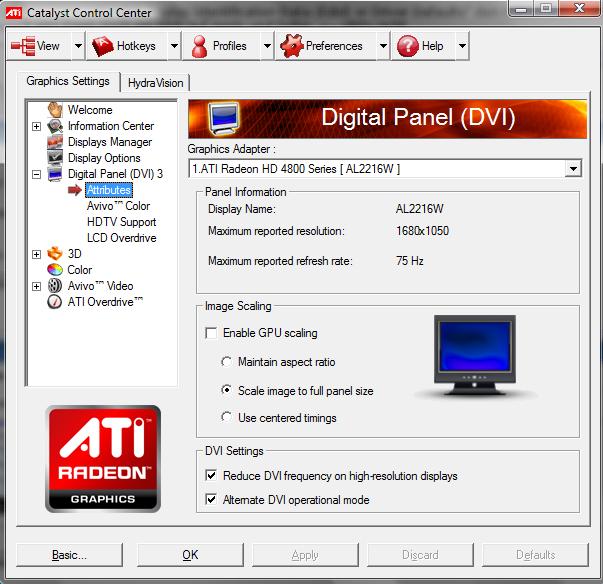Click ATI Overdrive label in tree
The image size is (603, 584).
(x=105, y=302)
